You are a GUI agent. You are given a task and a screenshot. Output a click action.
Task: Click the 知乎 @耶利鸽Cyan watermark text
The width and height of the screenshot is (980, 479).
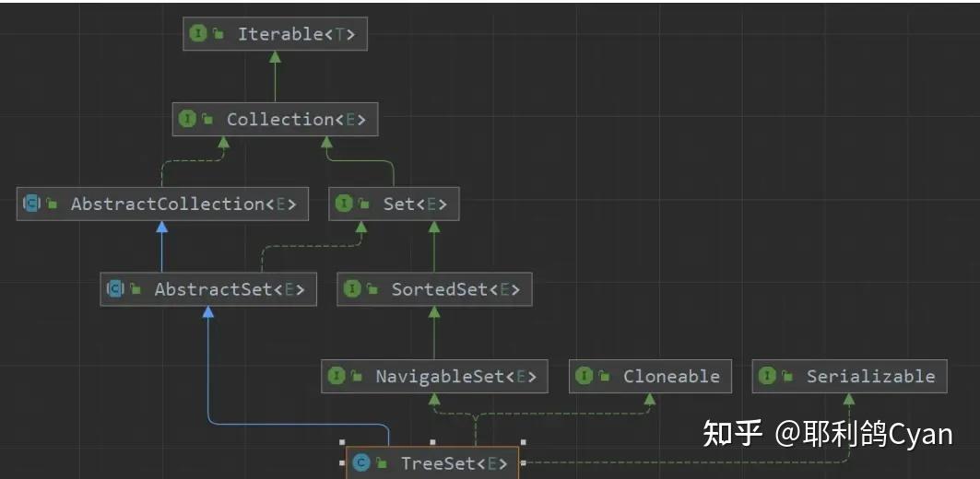[827, 433]
